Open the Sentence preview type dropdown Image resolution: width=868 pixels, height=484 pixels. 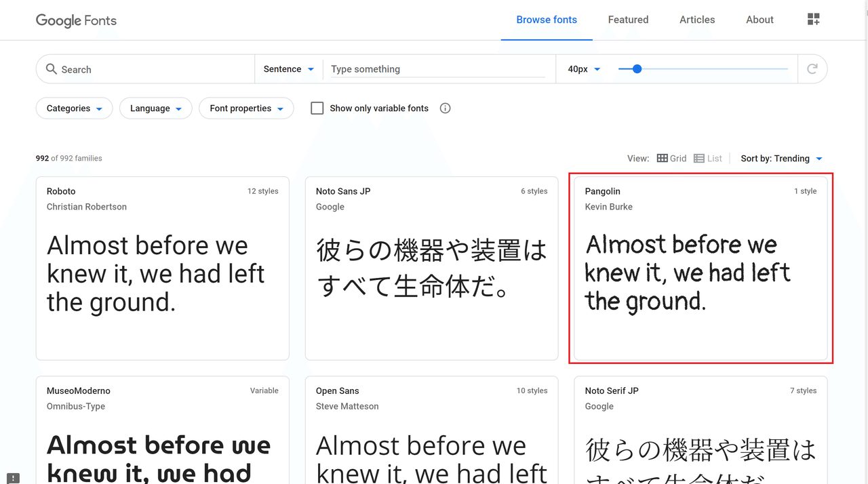(289, 69)
